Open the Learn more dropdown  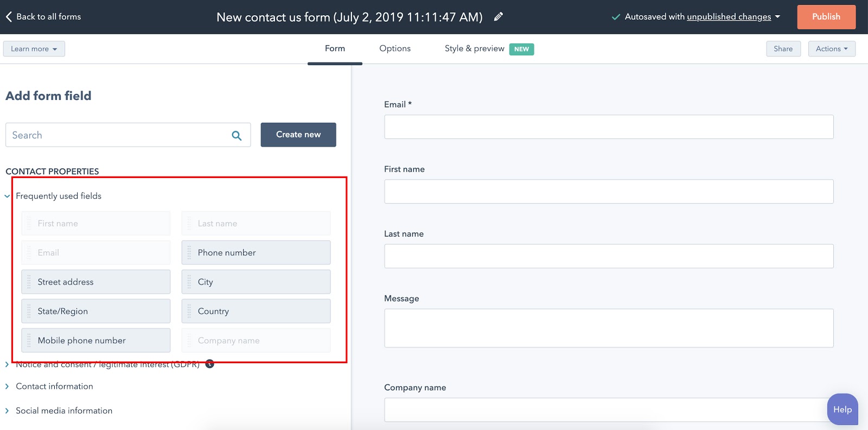(34, 49)
